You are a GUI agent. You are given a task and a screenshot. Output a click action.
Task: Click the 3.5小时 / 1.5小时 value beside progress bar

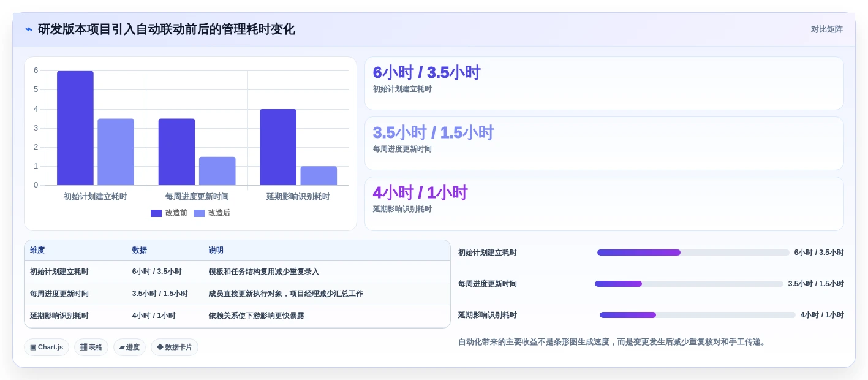pos(816,284)
